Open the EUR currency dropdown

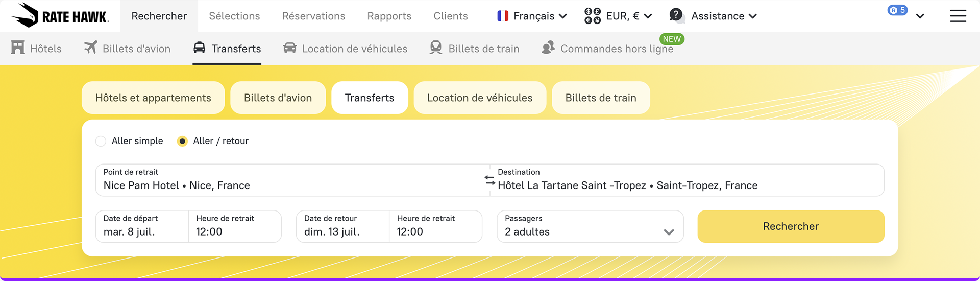(618, 16)
